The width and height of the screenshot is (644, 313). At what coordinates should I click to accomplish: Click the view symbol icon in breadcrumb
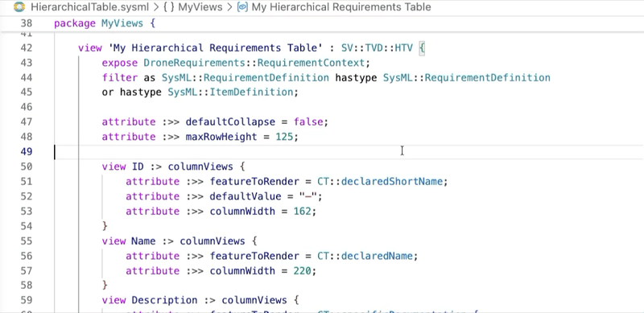243,7
